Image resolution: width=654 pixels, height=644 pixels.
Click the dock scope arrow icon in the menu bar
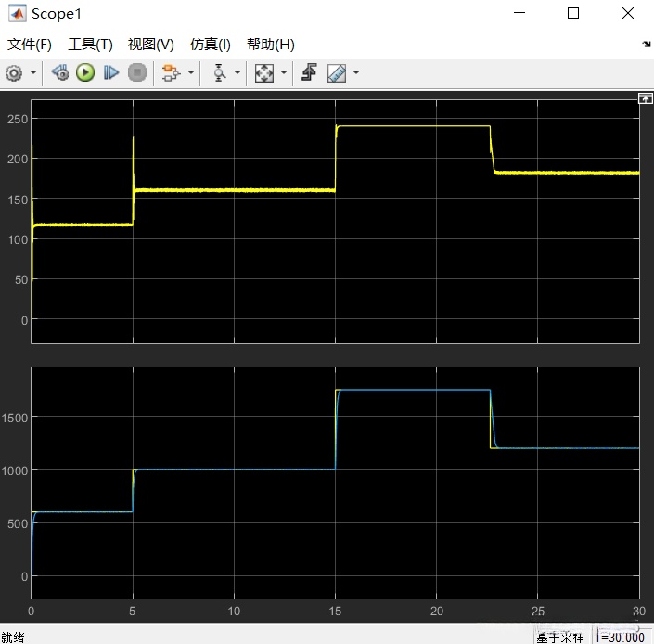tap(646, 44)
